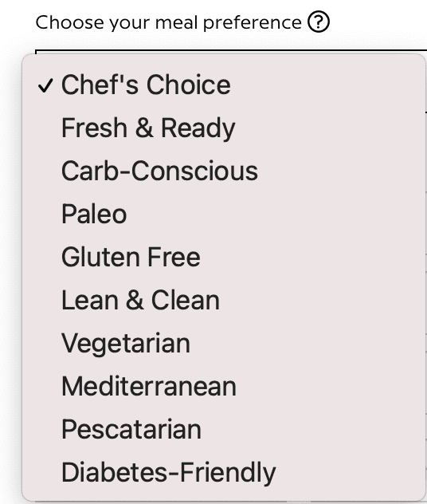Open the meal preference help tooltip icon
The height and width of the screenshot is (504, 427).
tap(318, 22)
